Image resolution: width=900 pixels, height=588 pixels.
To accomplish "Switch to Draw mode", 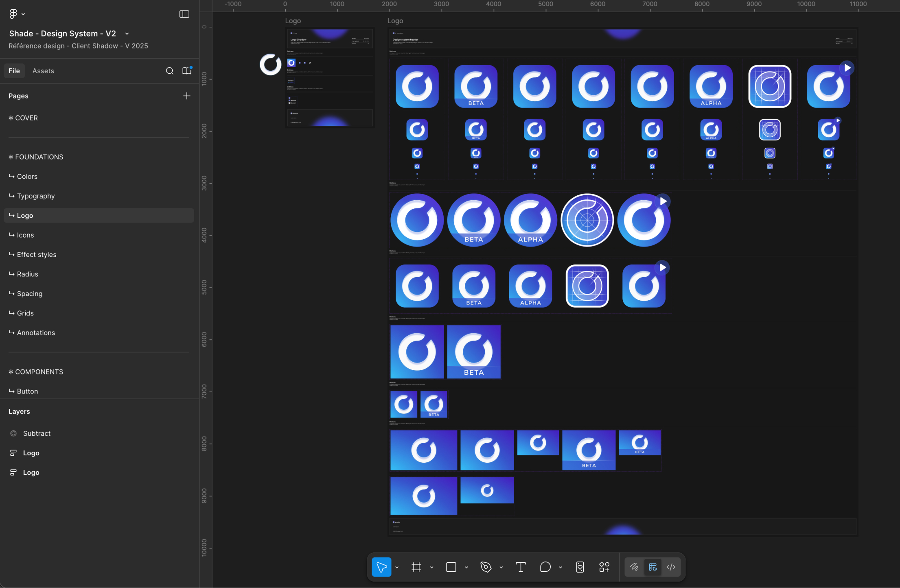I will (x=634, y=567).
